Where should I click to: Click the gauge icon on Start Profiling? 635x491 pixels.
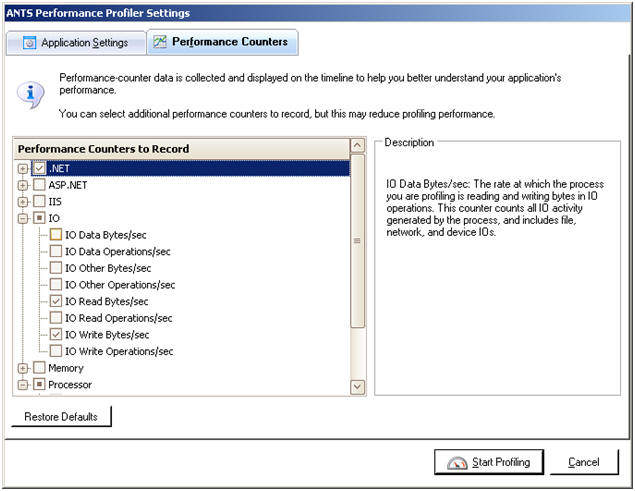[x=457, y=463]
